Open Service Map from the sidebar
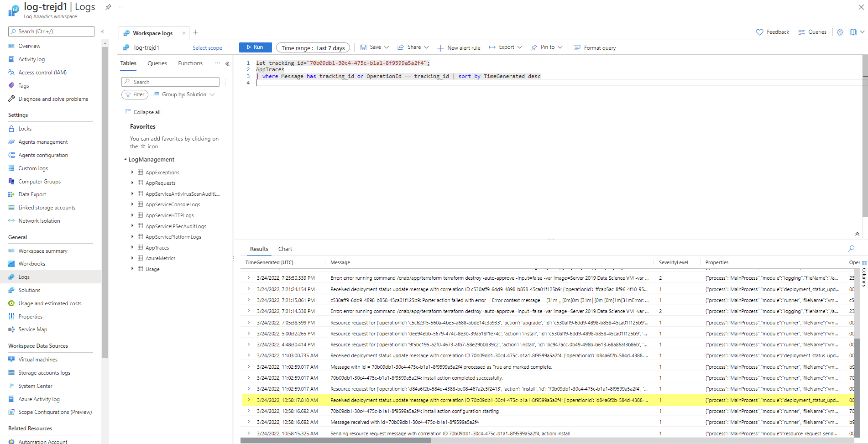Screen dimensions: 868x444 [x=33, y=329]
